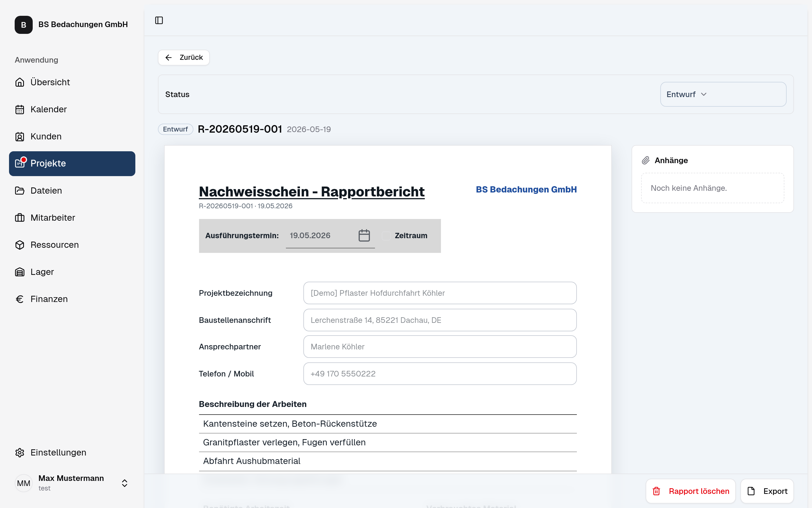Click the Kantensteine setzen description row

(388, 424)
